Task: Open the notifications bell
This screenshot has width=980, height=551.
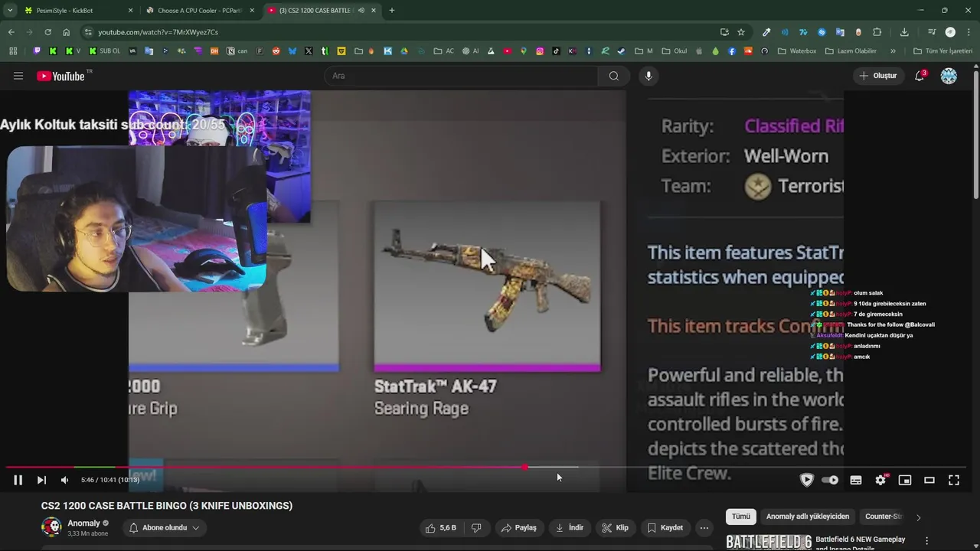Action: click(x=920, y=76)
